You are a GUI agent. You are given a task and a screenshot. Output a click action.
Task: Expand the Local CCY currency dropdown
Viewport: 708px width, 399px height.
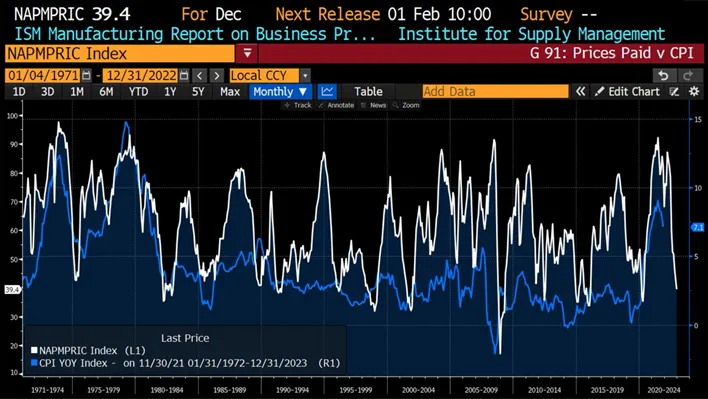tap(305, 75)
